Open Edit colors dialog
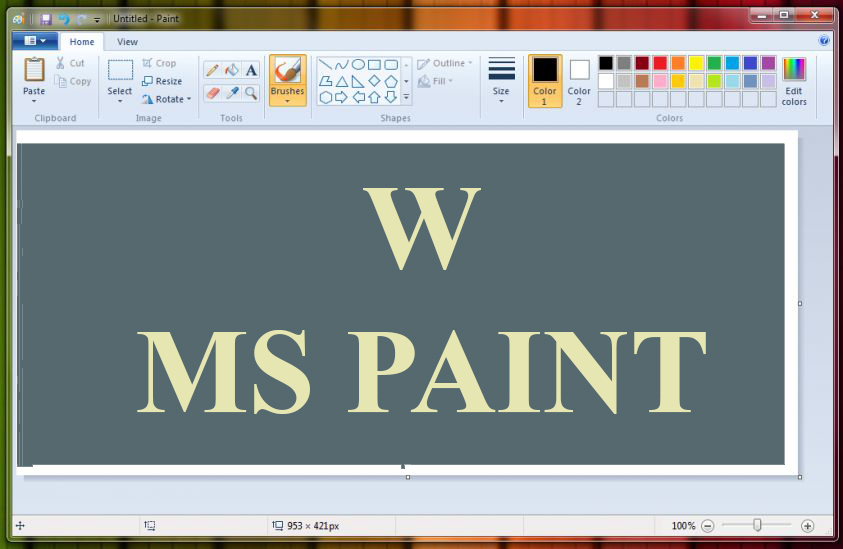Screen dimensions: 843x549 click(x=794, y=81)
